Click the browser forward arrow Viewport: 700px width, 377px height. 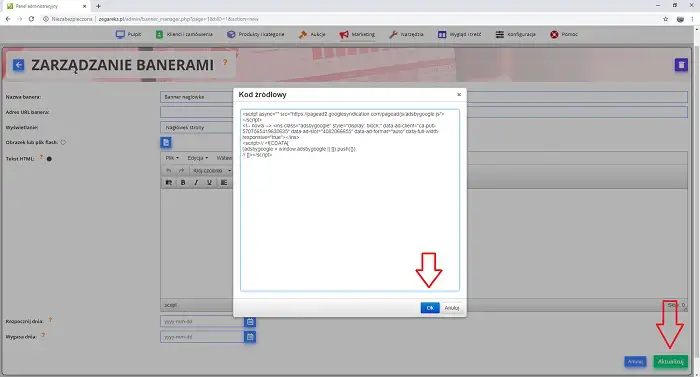tap(20, 19)
